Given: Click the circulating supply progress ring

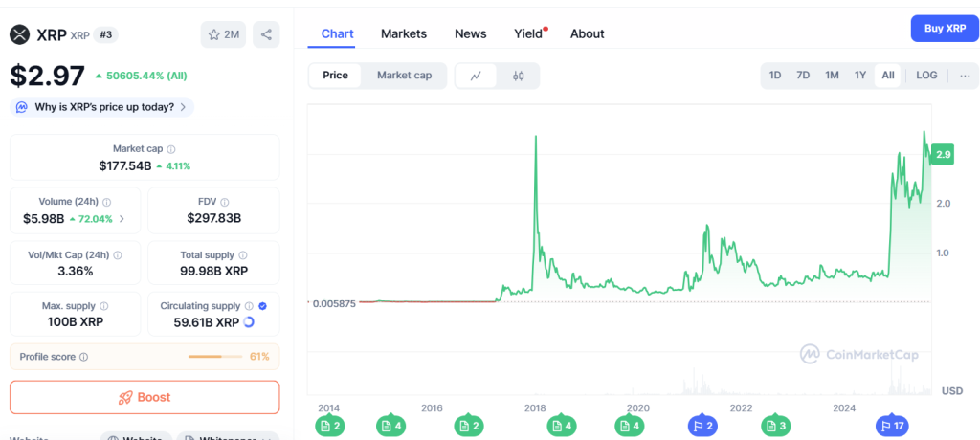Looking at the screenshot, I should click(248, 322).
